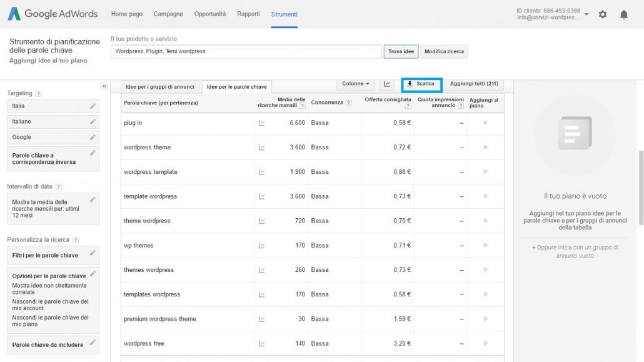Screen dimensions: 644x362
Task: Sort by Parola chiave (per pertinenza) column
Action: [161, 103]
